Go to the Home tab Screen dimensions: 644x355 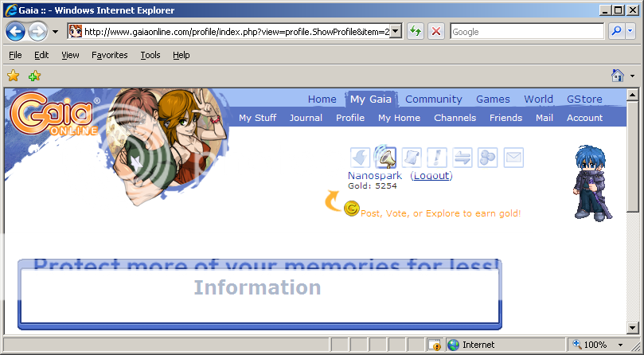click(322, 99)
